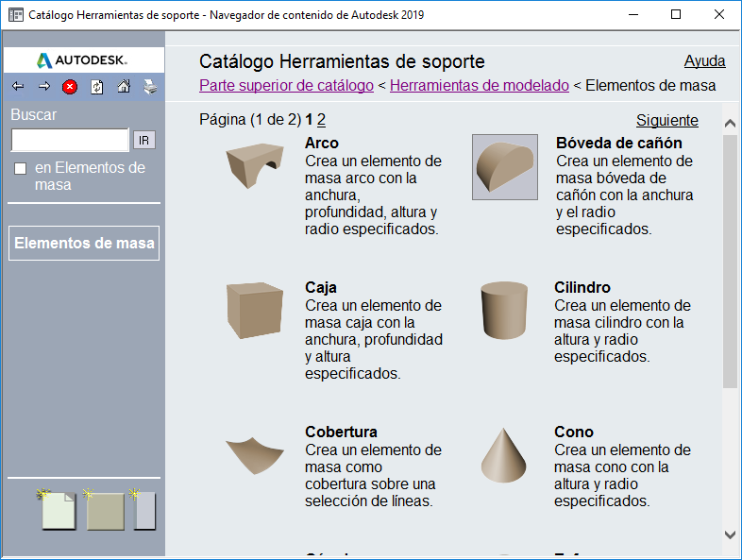Toggle 'en Elementos de masa' search checkbox
This screenshot has height=560, width=742.
[x=21, y=168]
